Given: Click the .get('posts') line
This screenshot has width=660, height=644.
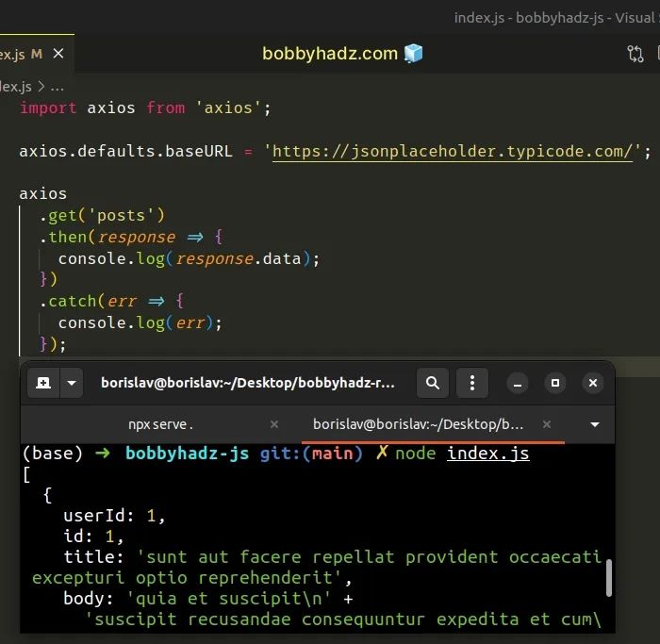Looking at the screenshot, I should tap(102, 216).
